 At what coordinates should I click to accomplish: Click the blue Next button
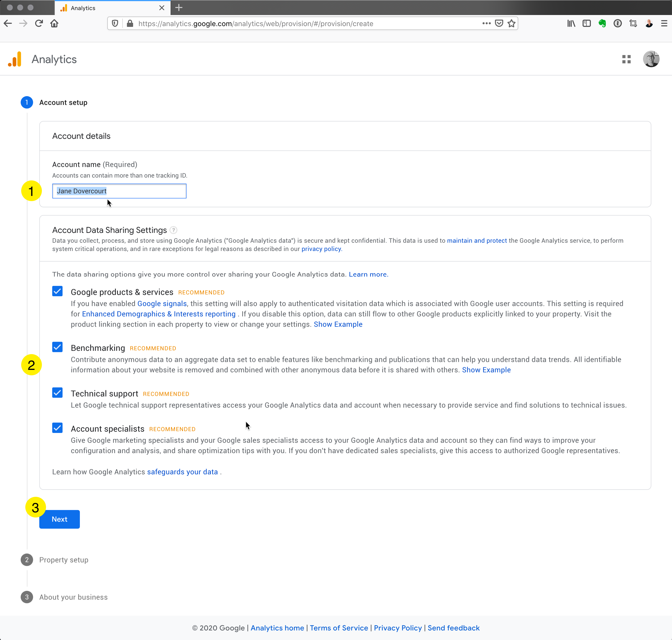[59, 519]
